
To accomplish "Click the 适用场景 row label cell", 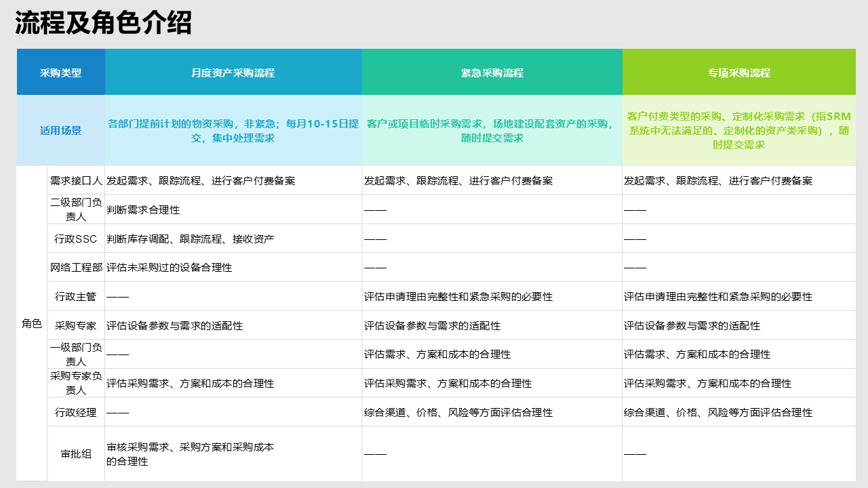I will click(x=60, y=131).
